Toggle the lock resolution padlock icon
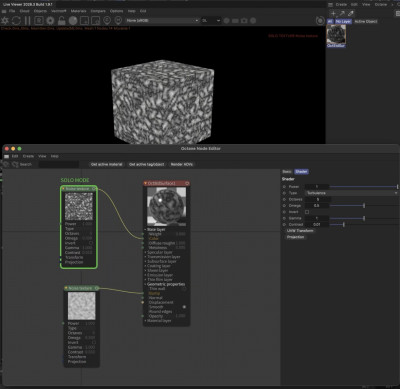 [x=62, y=21]
